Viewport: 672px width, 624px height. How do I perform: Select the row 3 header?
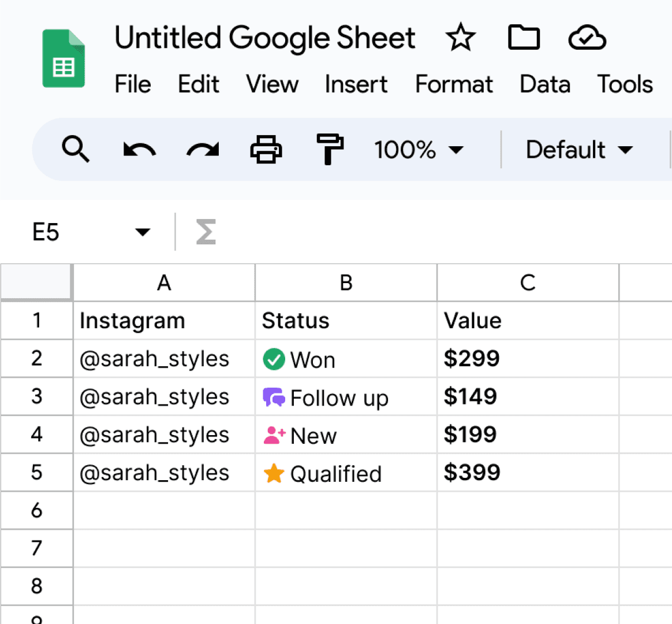click(x=36, y=396)
